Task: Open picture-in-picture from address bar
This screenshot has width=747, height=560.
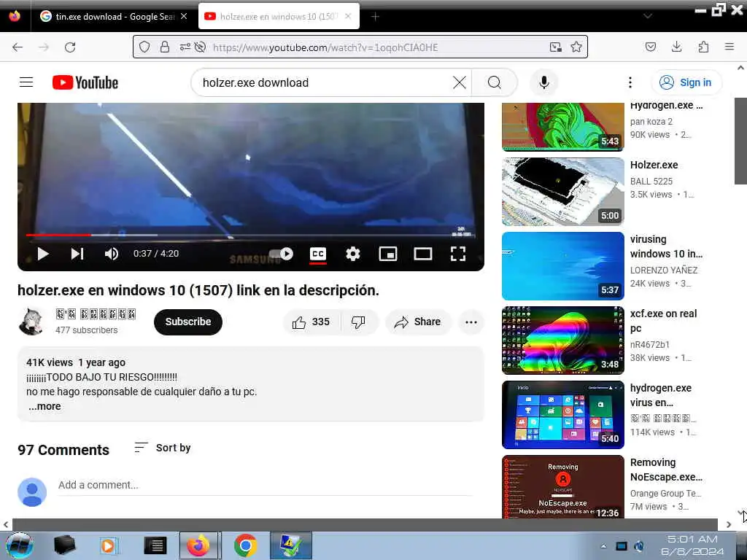Action: [x=555, y=47]
